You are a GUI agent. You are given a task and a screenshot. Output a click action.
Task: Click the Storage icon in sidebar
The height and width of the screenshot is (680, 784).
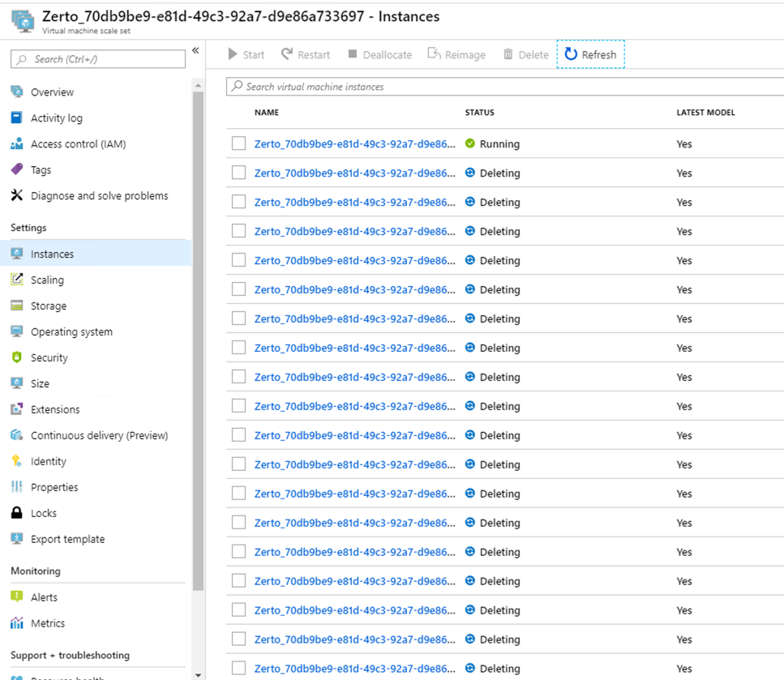(x=16, y=306)
